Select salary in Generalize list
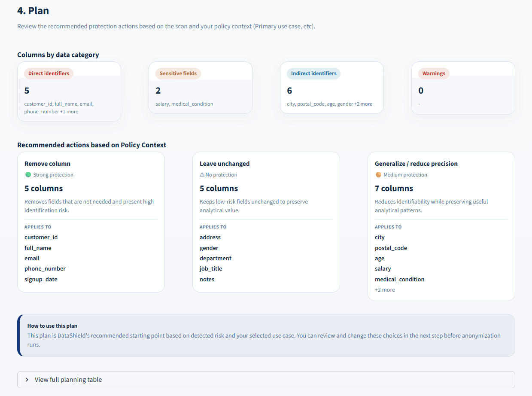The height and width of the screenshot is (396, 532). click(x=383, y=269)
